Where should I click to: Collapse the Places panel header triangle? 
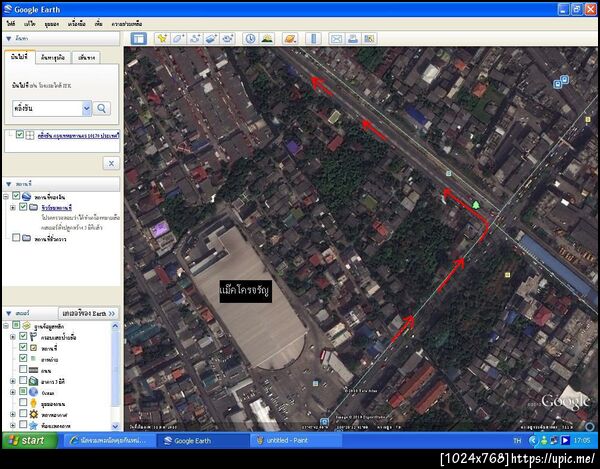[9, 185]
